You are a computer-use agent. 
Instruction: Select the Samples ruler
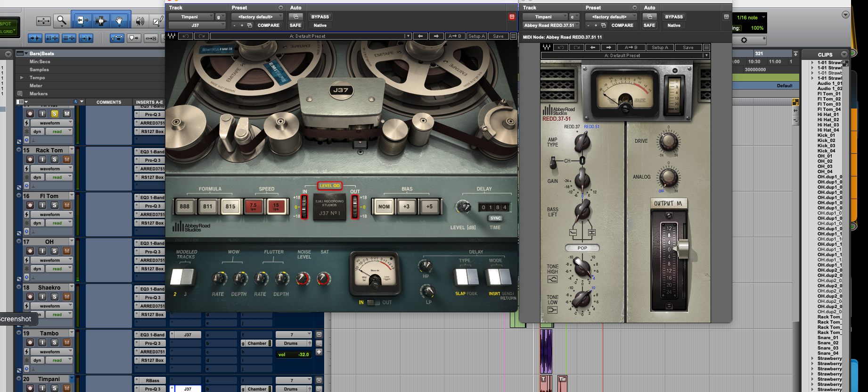[x=39, y=69]
